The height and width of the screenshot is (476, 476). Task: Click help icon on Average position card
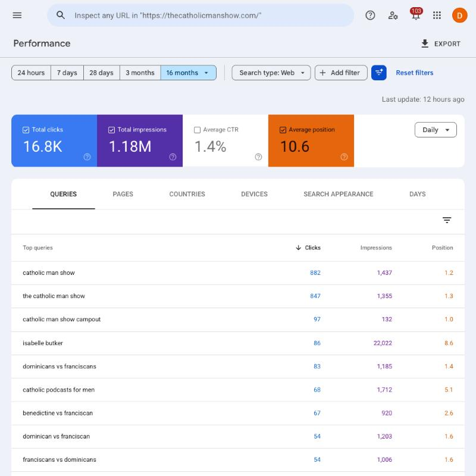click(344, 157)
